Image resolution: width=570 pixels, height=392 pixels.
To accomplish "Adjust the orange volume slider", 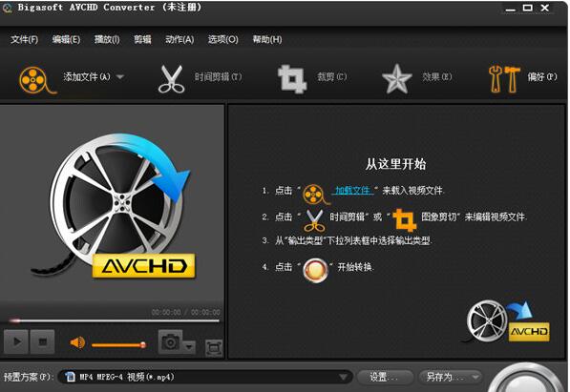I will tap(119, 344).
